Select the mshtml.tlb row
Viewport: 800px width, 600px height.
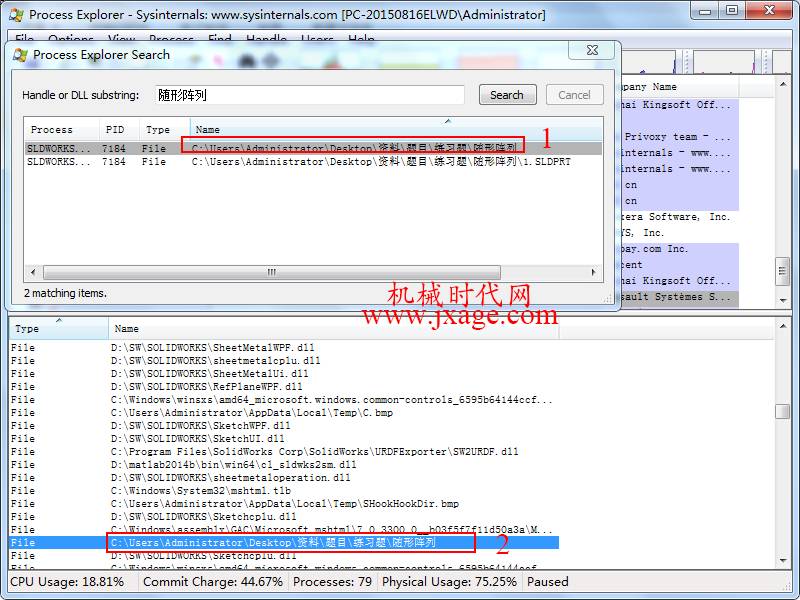click(284, 490)
